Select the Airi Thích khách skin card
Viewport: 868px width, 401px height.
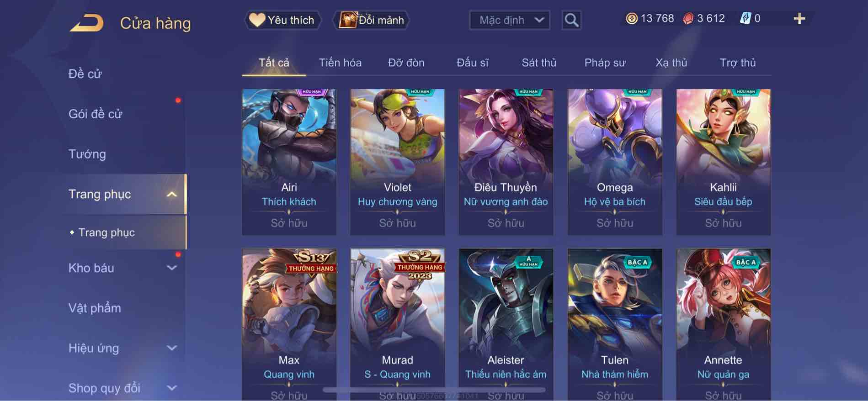[x=289, y=162]
